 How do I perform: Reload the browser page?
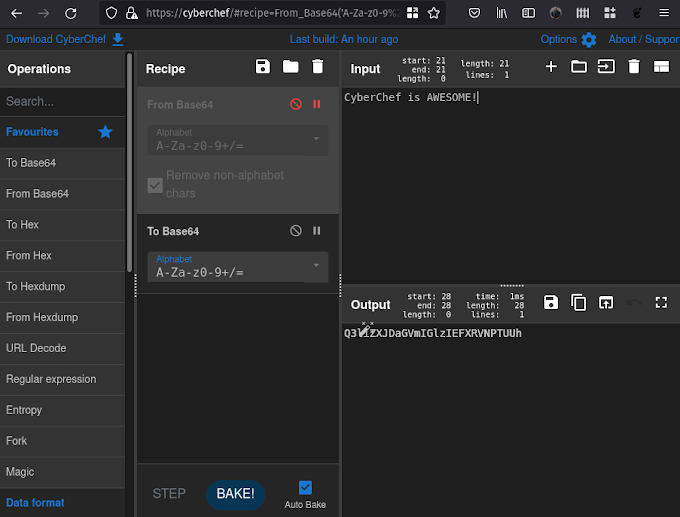(x=71, y=13)
